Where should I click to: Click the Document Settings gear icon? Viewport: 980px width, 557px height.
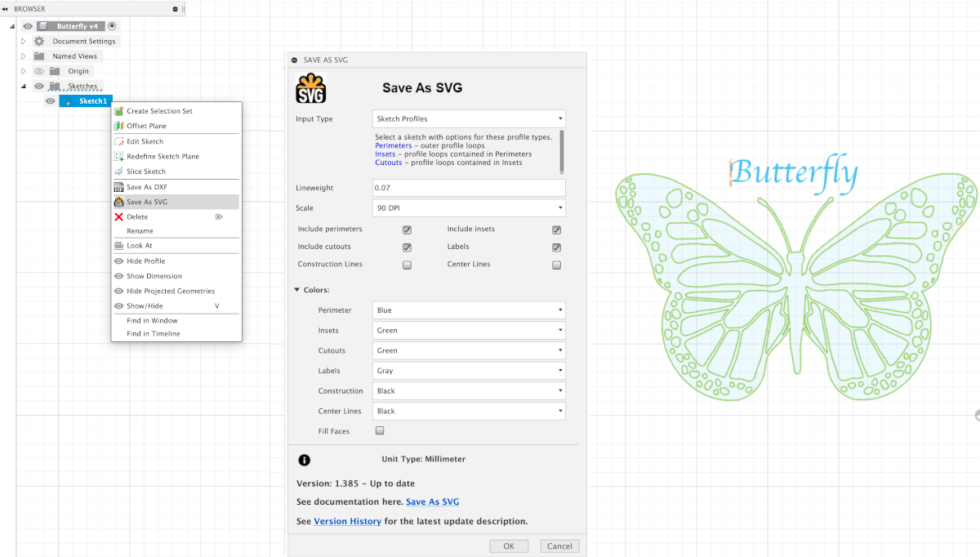click(38, 41)
